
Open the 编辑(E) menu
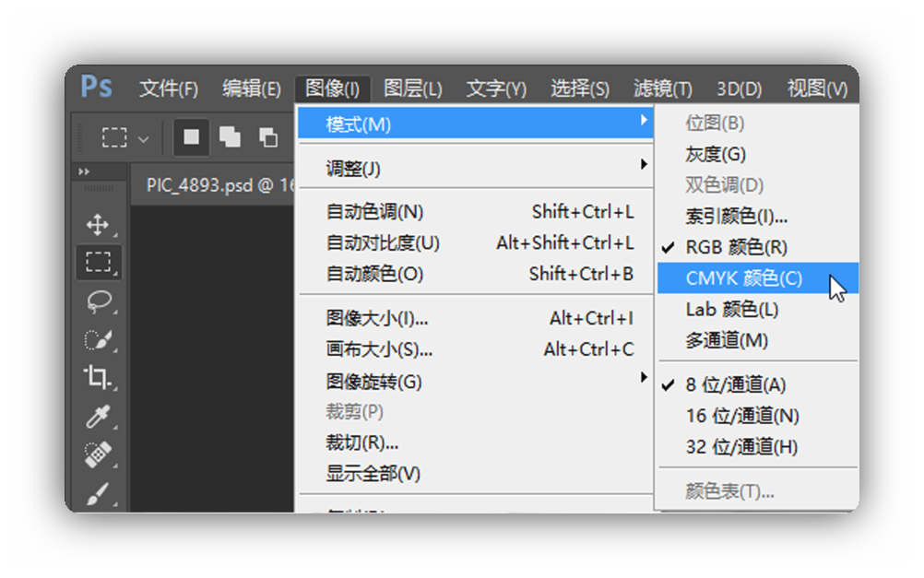[x=252, y=88]
